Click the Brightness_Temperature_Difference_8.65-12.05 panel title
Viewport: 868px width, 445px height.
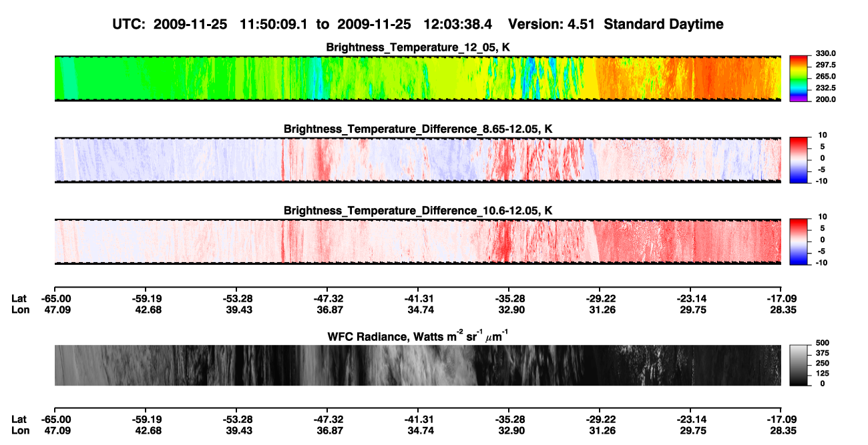[418, 129]
